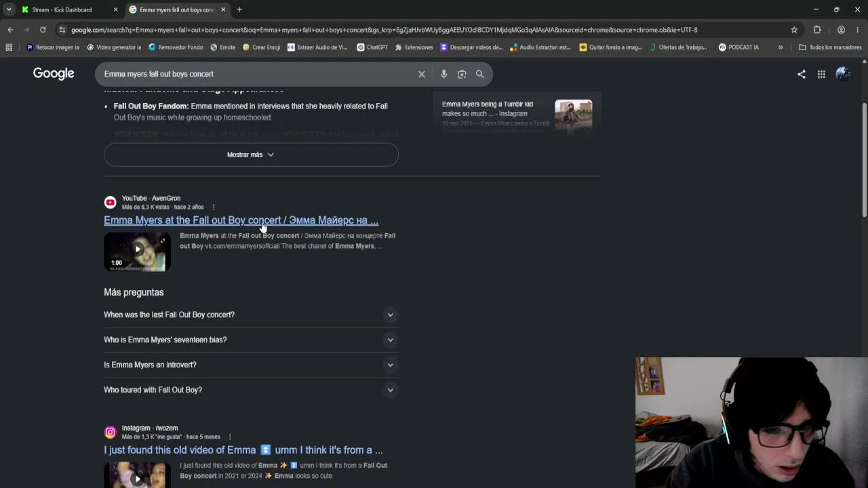The width and height of the screenshot is (868, 488).
Task: Open 'Emma Myers at the Fall out Boy concert' link
Action: [x=241, y=220]
